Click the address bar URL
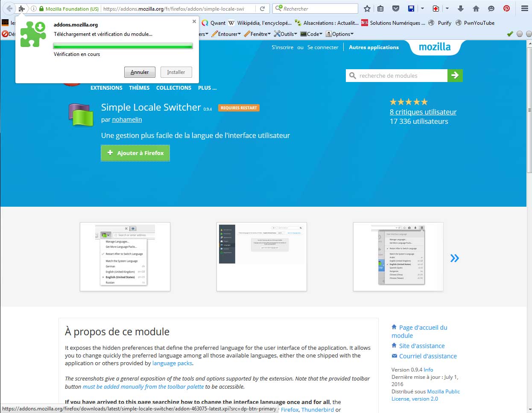This screenshot has height=413, width=532. click(174, 9)
